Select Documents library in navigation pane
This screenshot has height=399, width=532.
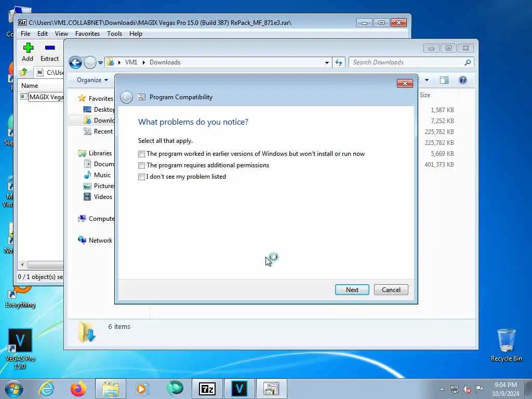(99, 164)
